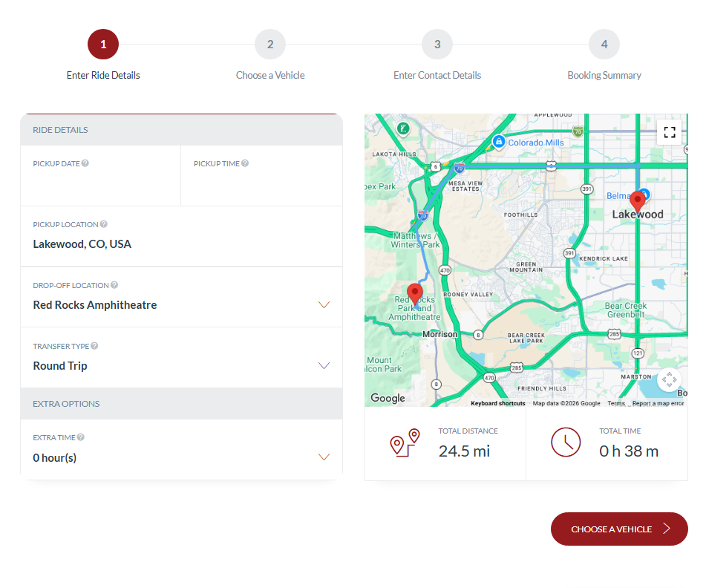Open the 0 hour(s) extra time dropdown
Image resolution: width=706 pixels, height=588 pixels.
pyautogui.click(x=181, y=449)
